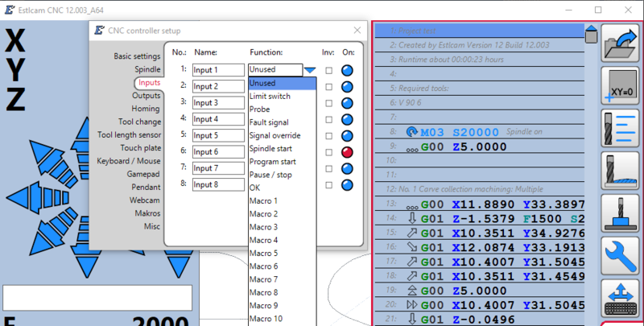Toggle Inv checkbox for Input 4
Screen dimensions: 644x326
point(328,120)
